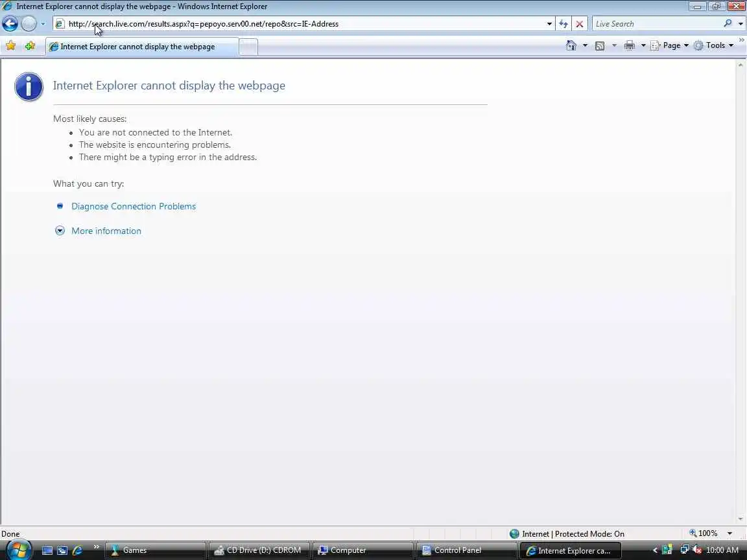Click Internet Explorer taskbar button
The image size is (747, 560).
click(x=571, y=550)
